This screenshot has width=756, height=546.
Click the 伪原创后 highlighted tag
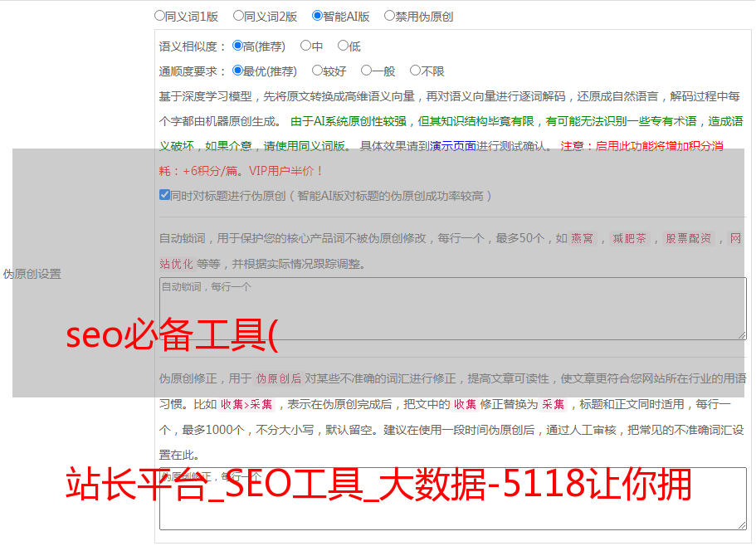click(x=279, y=378)
